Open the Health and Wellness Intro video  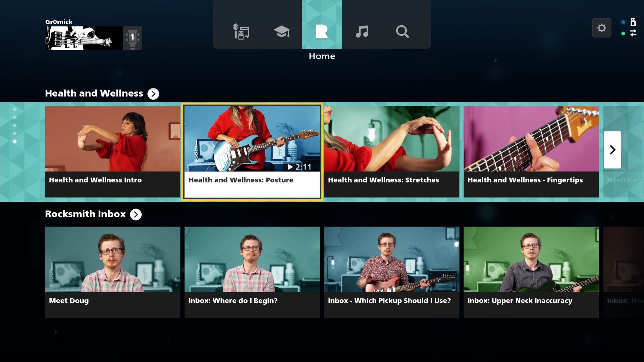point(113,152)
